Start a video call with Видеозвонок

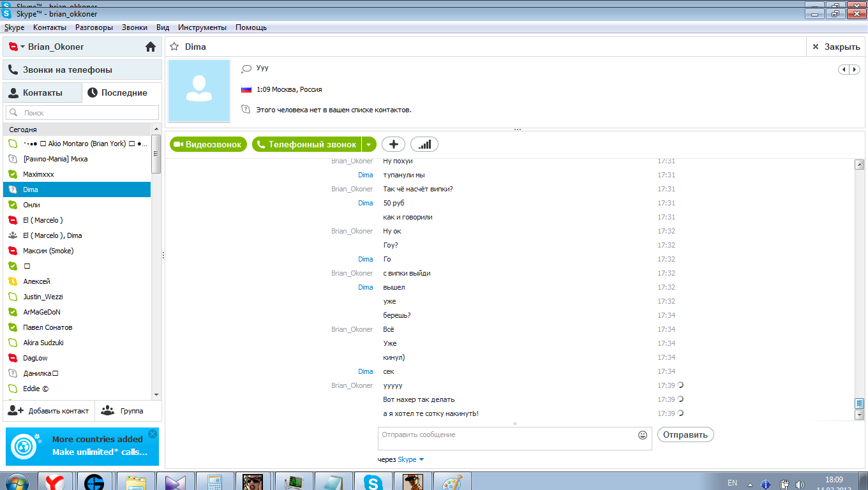click(x=208, y=144)
